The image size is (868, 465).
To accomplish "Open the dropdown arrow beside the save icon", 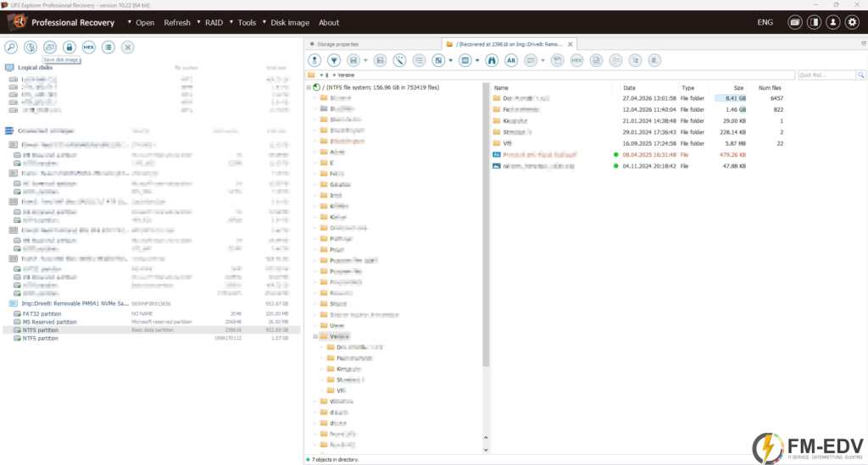I will (x=365, y=60).
